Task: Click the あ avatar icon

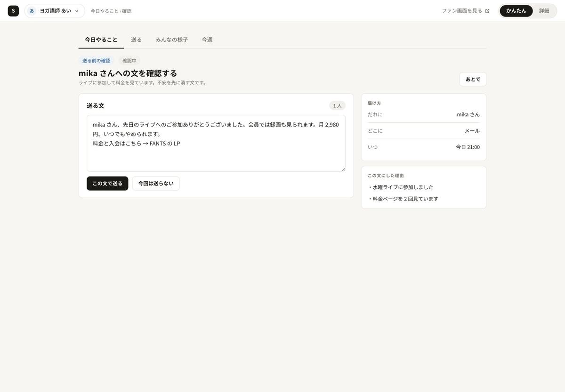Action: pos(32,11)
